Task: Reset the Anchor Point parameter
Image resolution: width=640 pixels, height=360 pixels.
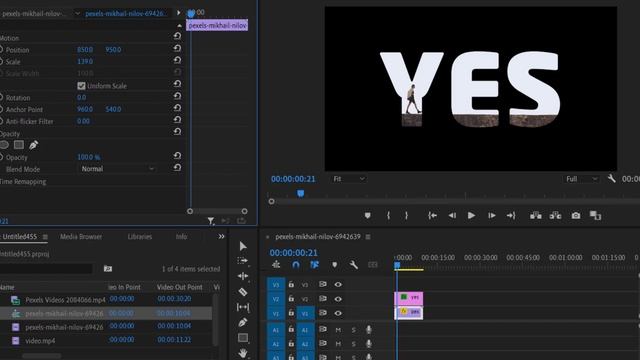Action: 177,108
